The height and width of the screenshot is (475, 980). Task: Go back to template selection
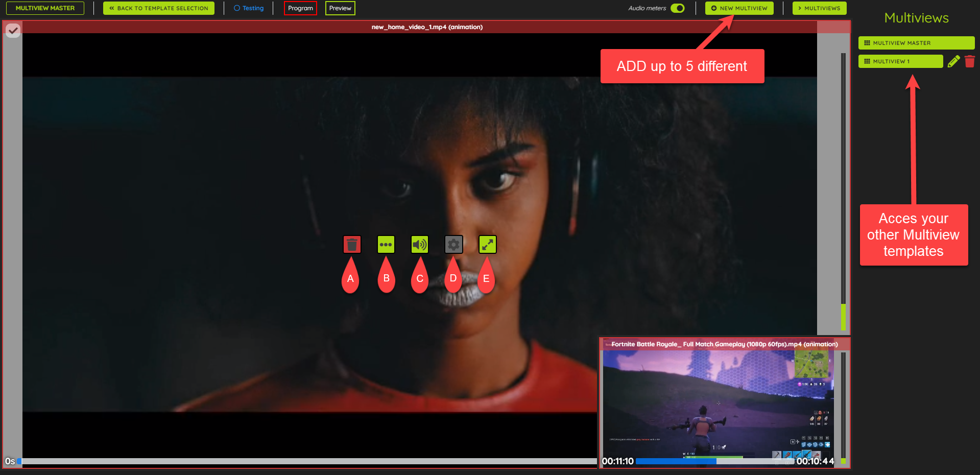[158, 8]
